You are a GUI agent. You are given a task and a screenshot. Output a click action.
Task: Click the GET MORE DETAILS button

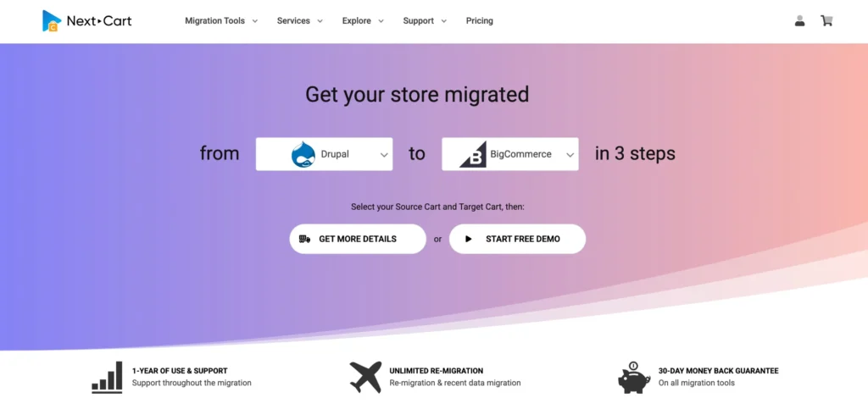358,239
